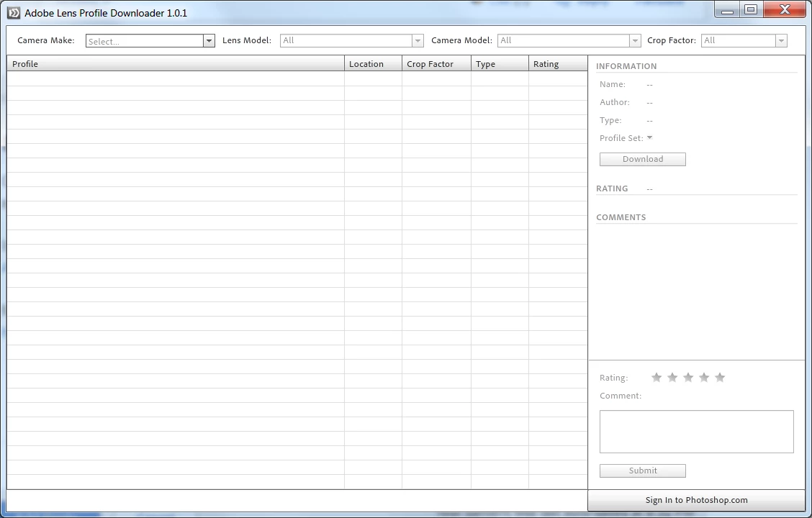This screenshot has width=812, height=518.
Task: Close the Lens Profile Downloader window
Action: pyautogui.click(x=785, y=10)
